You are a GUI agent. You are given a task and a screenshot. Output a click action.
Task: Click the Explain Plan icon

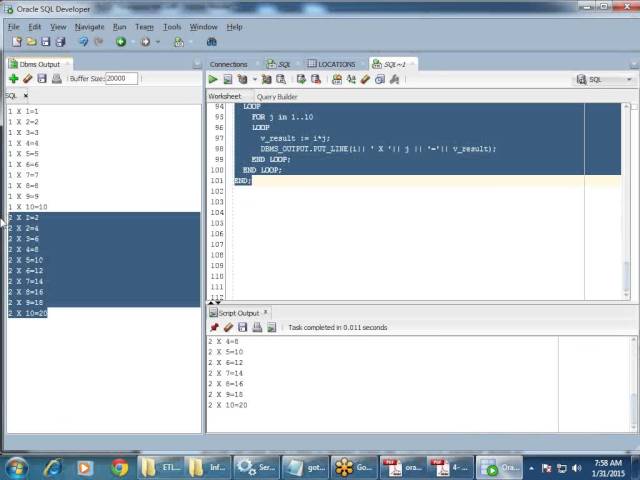pyautogui.click(x=242, y=80)
